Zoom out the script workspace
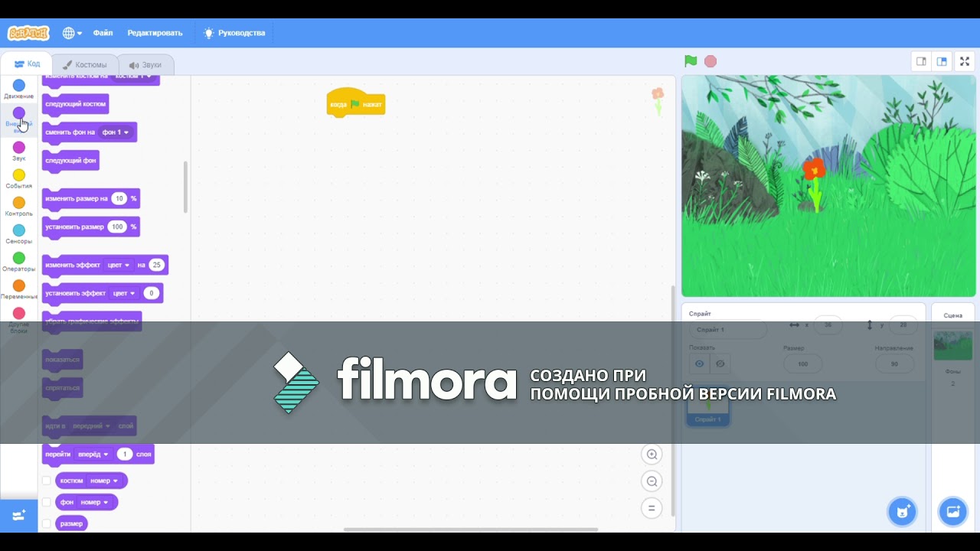This screenshot has height=551, width=980. pyautogui.click(x=652, y=481)
